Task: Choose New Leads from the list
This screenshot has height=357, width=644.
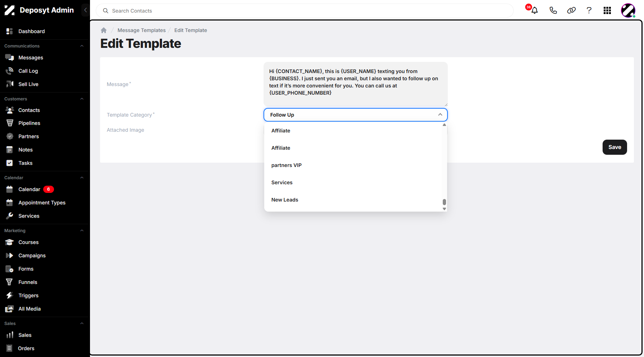Action: click(x=353, y=200)
